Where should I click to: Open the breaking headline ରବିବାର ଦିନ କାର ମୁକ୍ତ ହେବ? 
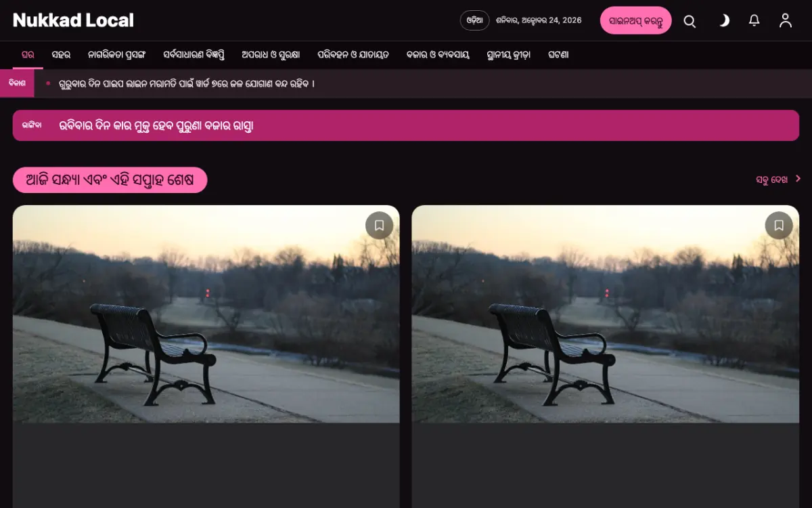tap(156, 125)
